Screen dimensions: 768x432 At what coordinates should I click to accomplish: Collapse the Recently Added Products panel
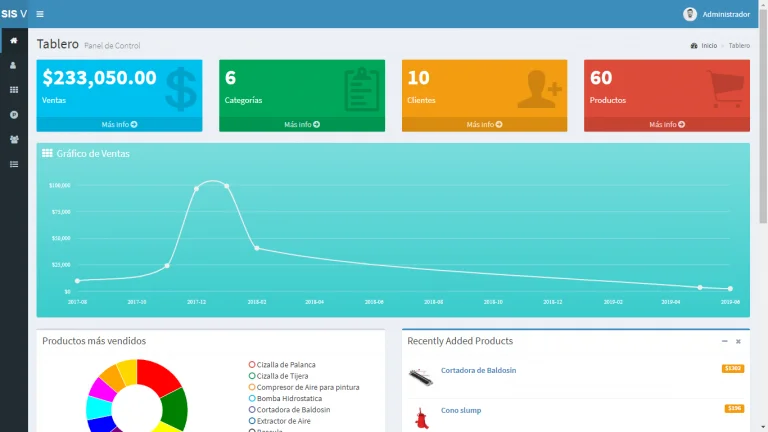tap(725, 341)
